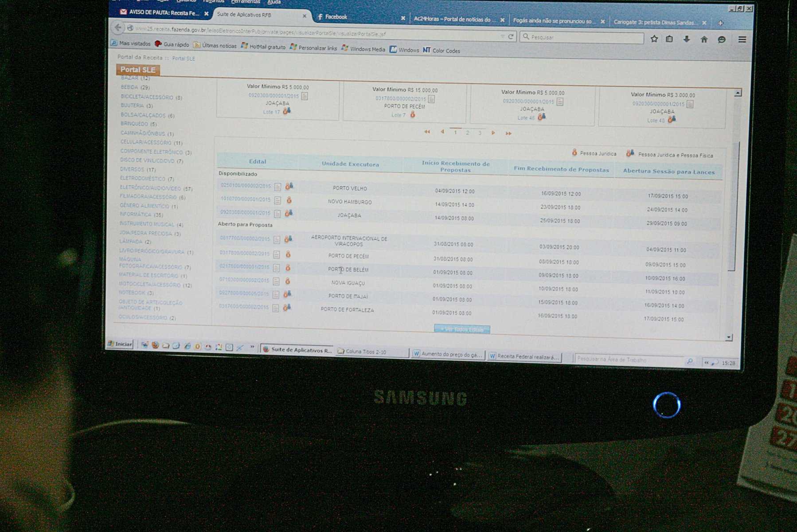Click the browser back arrow button
This screenshot has height=532, width=797.
tap(118, 27)
